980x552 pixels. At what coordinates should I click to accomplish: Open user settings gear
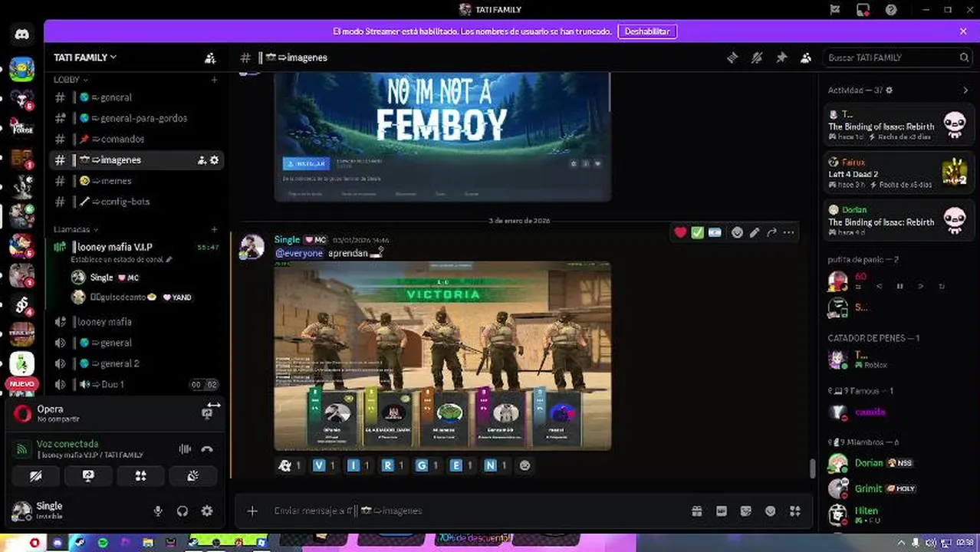(x=207, y=511)
